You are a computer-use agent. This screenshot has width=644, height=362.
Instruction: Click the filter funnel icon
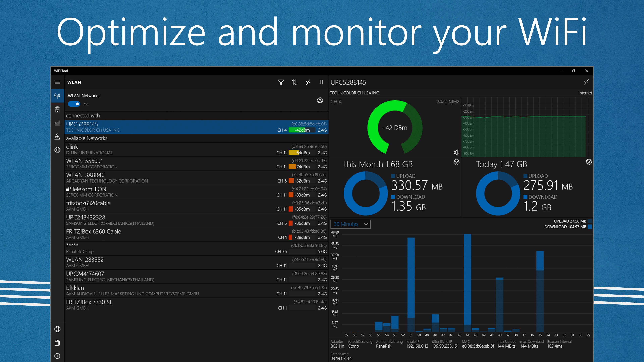coord(281,82)
